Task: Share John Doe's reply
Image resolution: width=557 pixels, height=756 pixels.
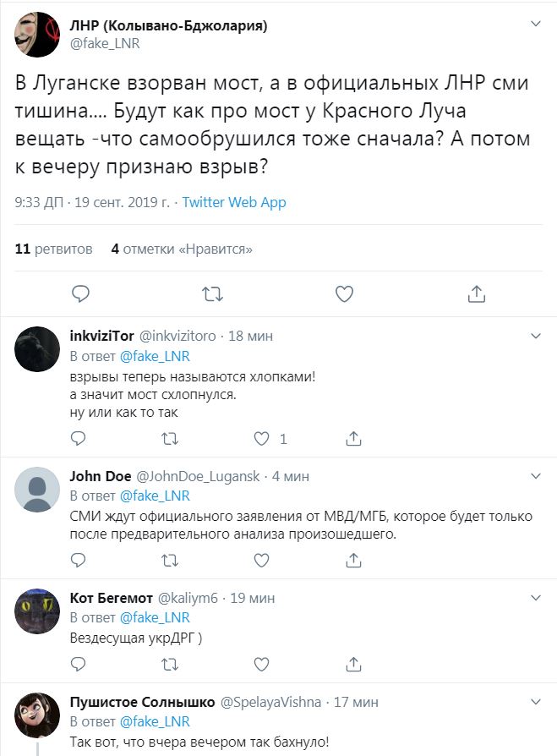Action: [354, 560]
